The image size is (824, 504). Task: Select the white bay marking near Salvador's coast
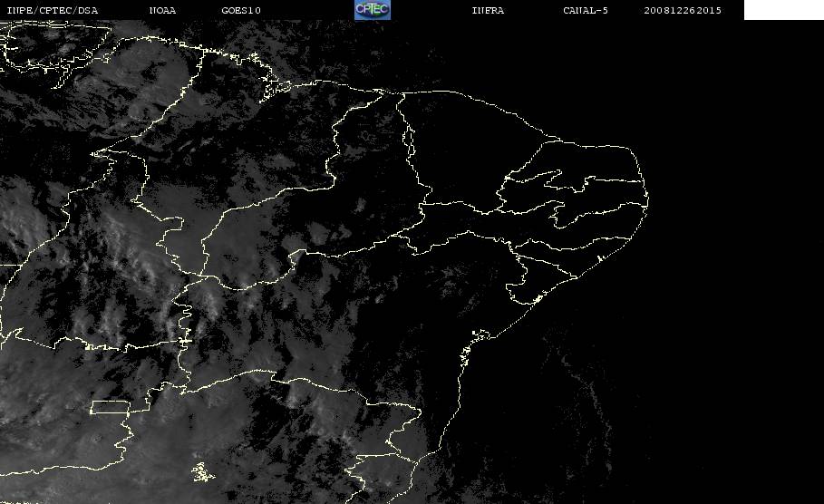480,334
